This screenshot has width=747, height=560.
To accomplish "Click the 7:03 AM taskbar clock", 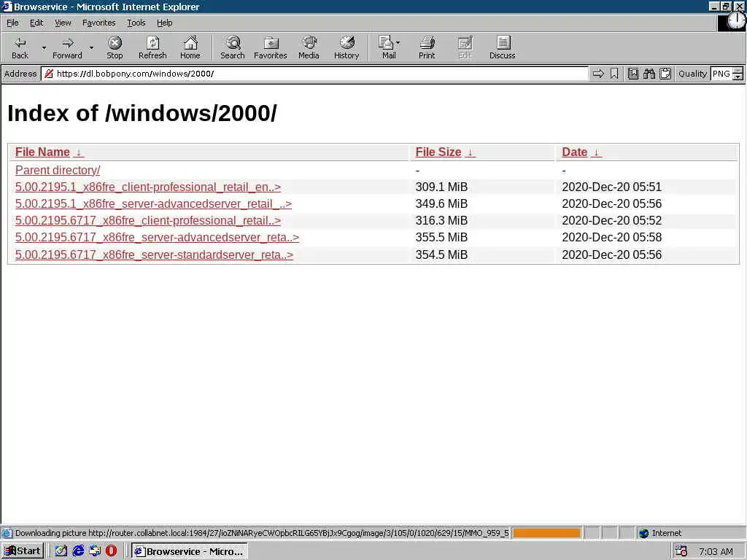I will pyautogui.click(x=716, y=551).
